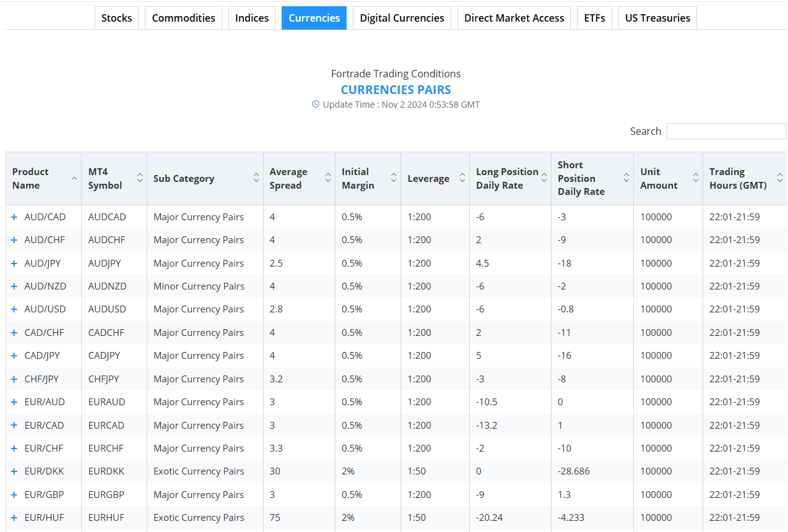The height and width of the screenshot is (532, 788).
Task: Click inside the Search field
Action: point(725,131)
